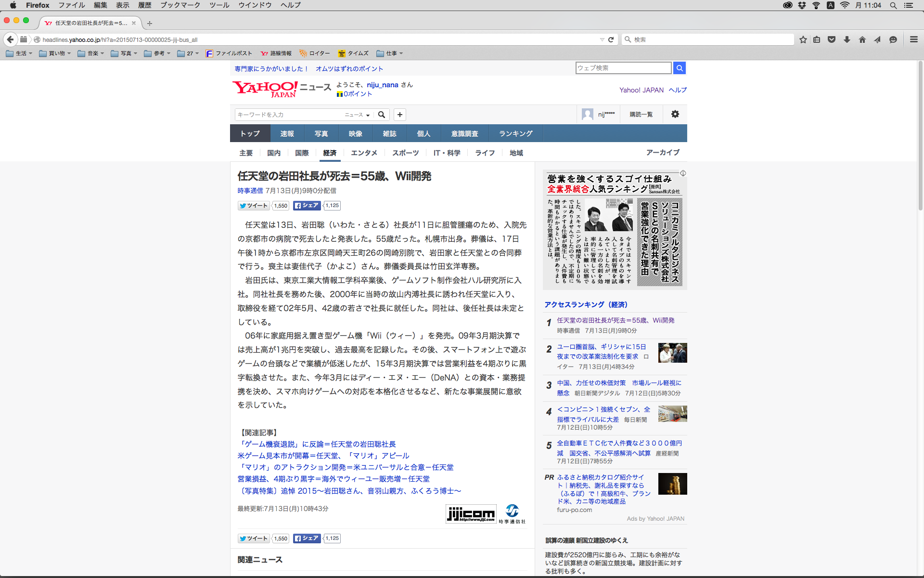Open the 新しいタブ plus button

[x=150, y=23]
